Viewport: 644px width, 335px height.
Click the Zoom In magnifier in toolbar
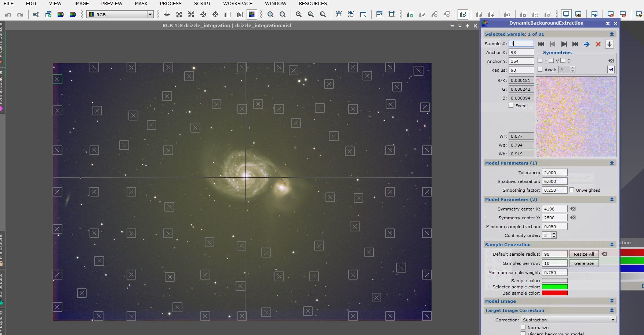(270, 15)
